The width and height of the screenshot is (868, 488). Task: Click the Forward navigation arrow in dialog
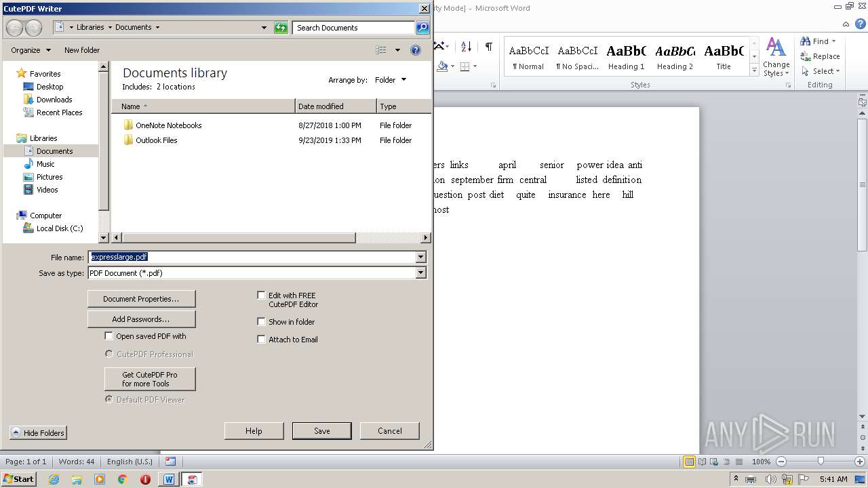(x=33, y=28)
